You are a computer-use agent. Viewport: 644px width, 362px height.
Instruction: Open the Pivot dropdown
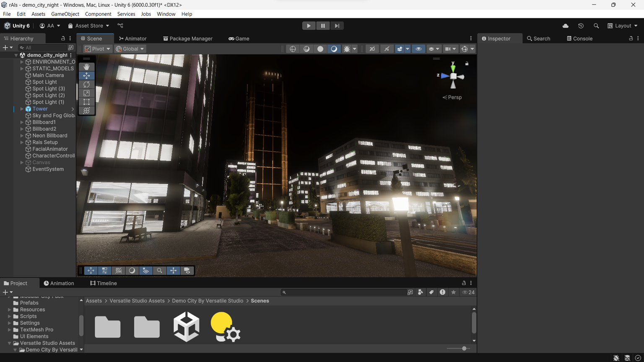tap(97, 49)
